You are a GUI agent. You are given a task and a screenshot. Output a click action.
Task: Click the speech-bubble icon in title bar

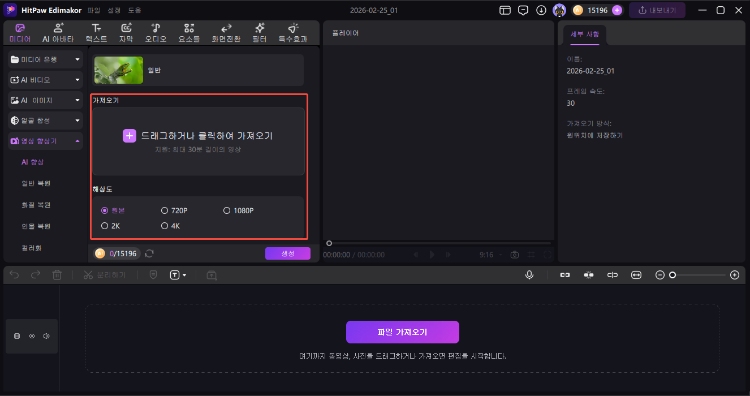(523, 10)
